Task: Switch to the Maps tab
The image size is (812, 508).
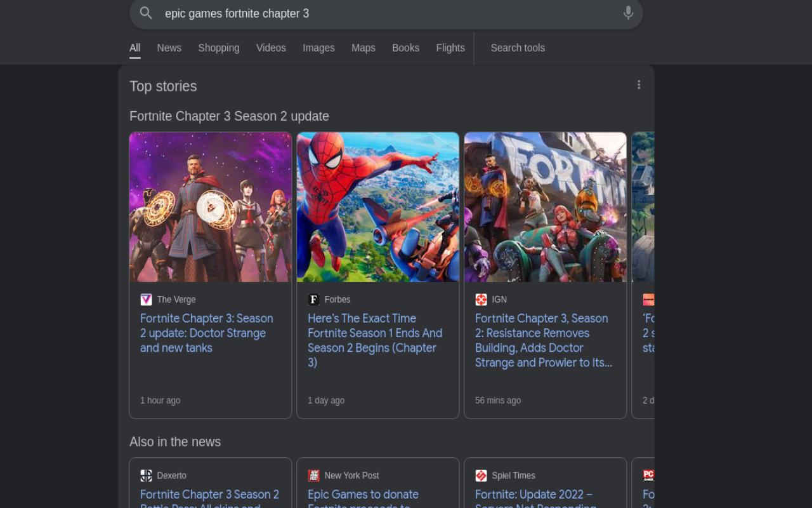Action: (363, 48)
